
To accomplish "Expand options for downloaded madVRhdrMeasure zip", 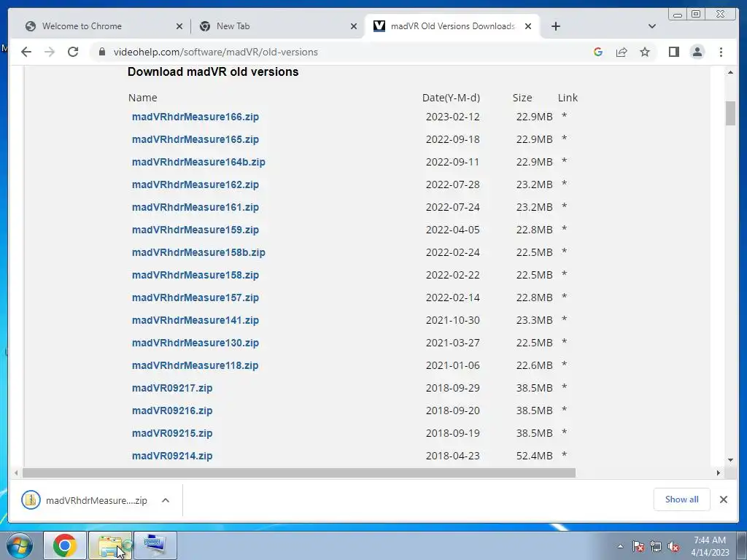I will click(x=166, y=500).
